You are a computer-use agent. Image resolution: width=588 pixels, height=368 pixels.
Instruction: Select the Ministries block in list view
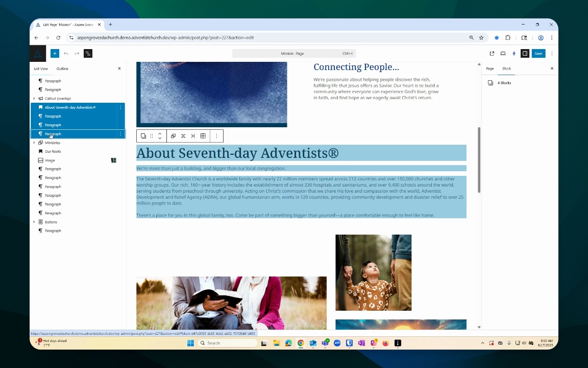pyautogui.click(x=53, y=143)
